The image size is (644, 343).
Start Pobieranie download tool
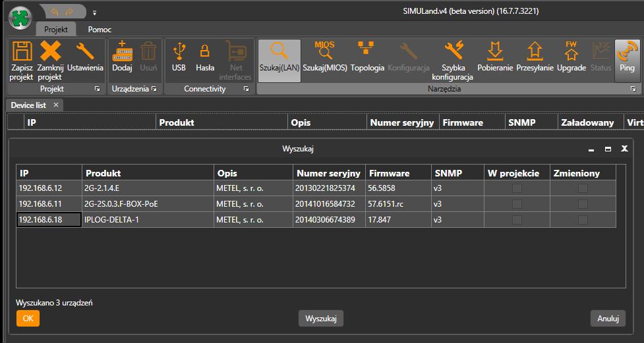coord(495,56)
